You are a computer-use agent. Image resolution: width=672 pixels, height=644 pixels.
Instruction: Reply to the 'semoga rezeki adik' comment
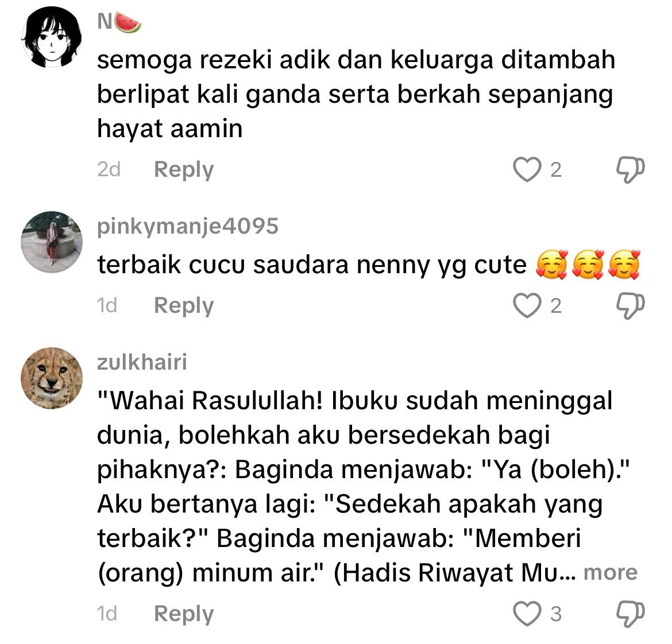pos(183,170)
